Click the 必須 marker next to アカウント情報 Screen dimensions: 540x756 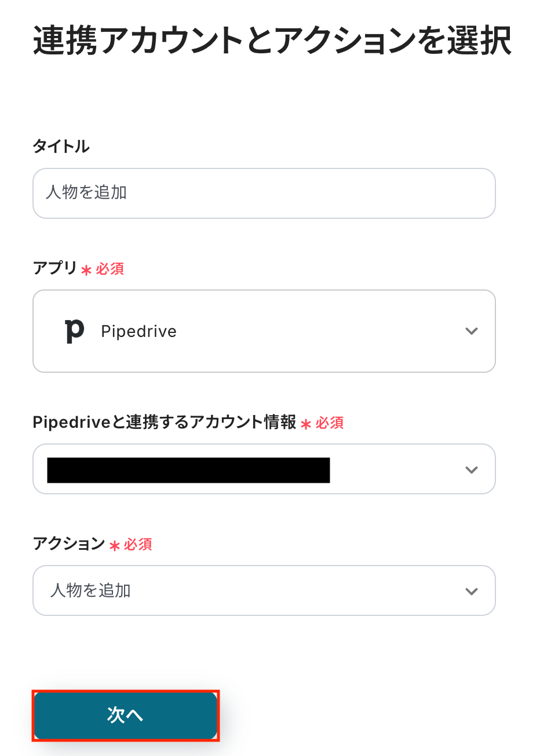tap(330, 423)
